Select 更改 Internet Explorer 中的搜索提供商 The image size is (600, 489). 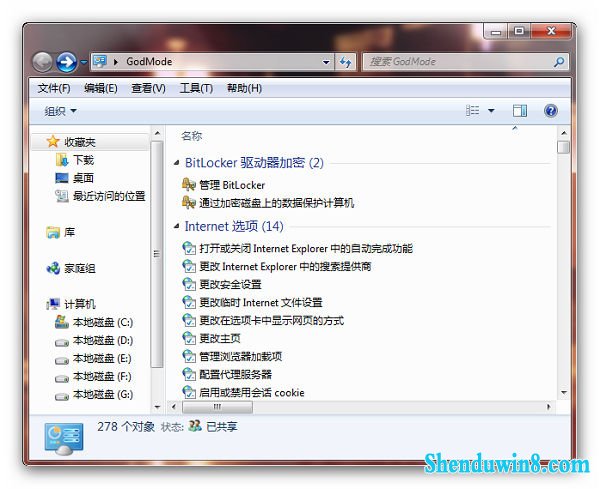coord(285,267)
